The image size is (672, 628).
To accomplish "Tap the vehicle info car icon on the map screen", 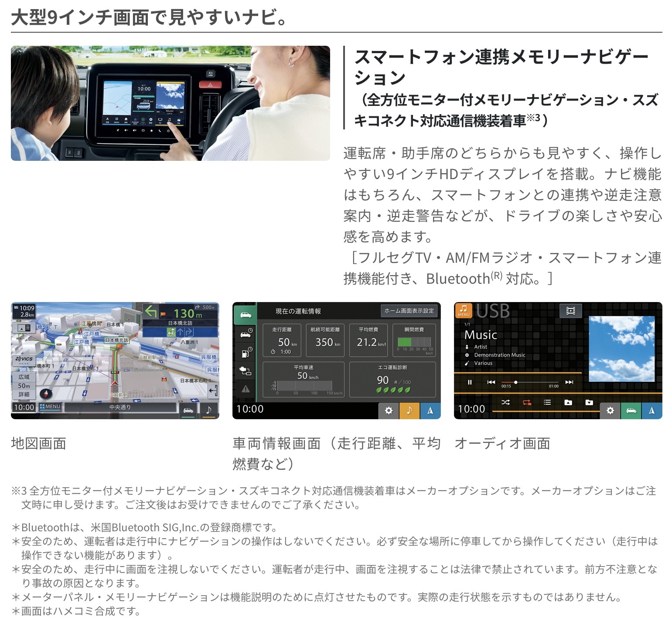I will tap(188, 410).
